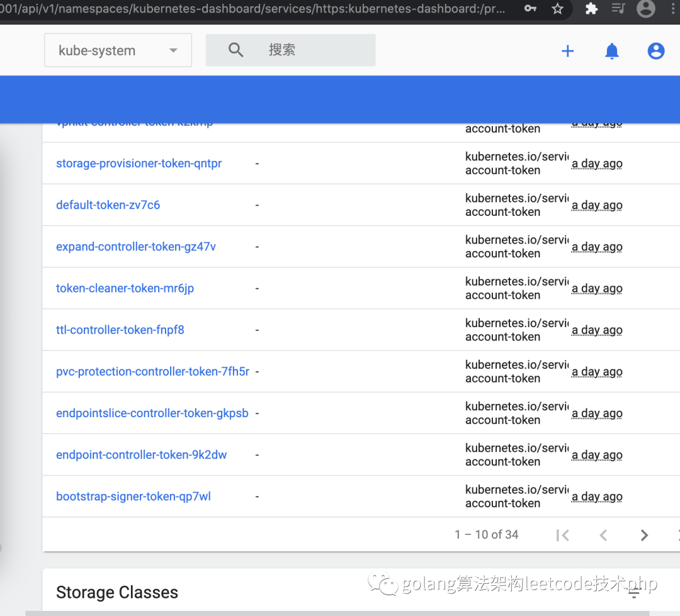Click the 'a day ago' timestamp for token-cleaner-token-mr6jp
The height and width of the screenshot is (616, 680).
pos(596,288)
